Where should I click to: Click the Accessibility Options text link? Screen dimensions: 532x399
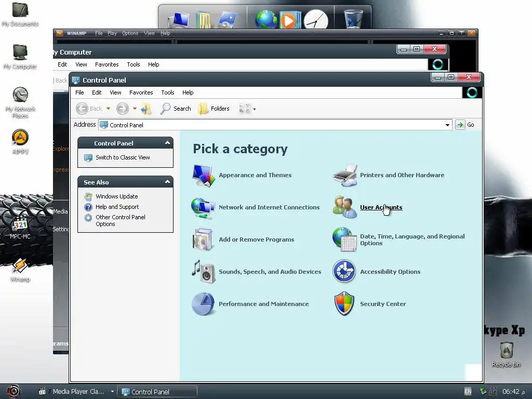click(x=390, y=272)
